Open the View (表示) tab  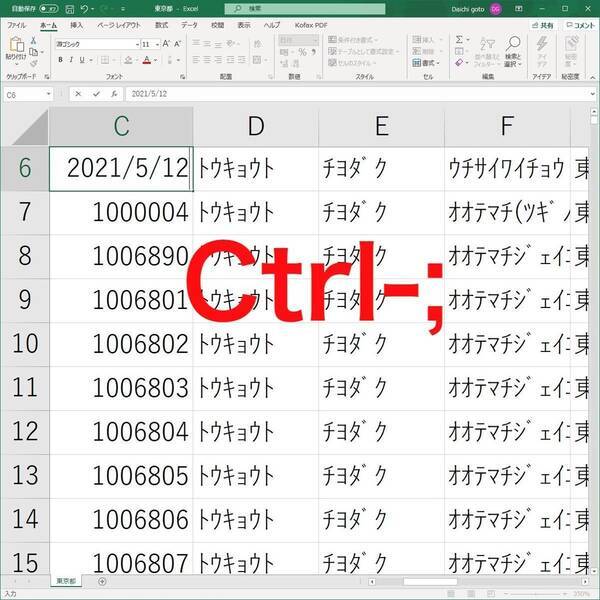coord(244,25)
